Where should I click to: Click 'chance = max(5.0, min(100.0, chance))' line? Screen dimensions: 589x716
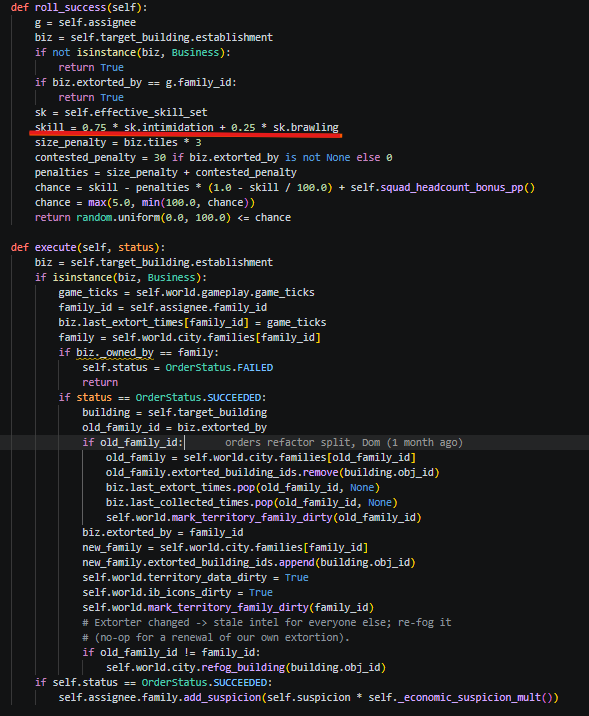[x=144, y=202]
